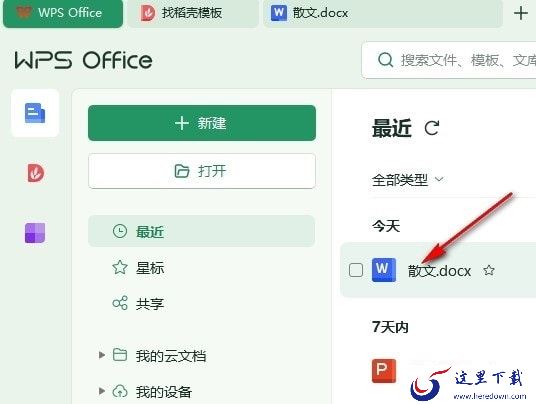Image resolution: width=536 pixels, height=404 pixels.
Task: Open the red Docer template sidebar icon
Action: pyautogui.click(x=35, y=173)
